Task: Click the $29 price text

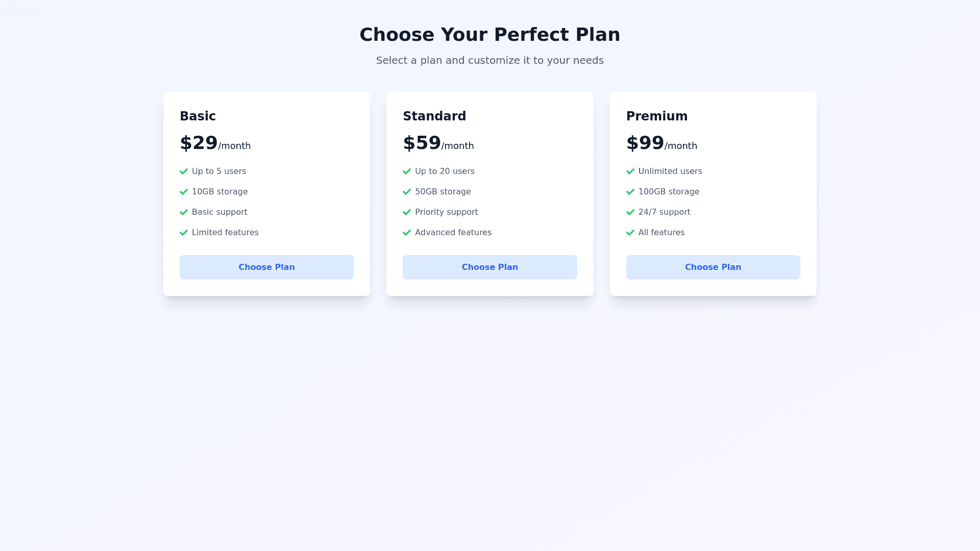Action: click(199, 143)
